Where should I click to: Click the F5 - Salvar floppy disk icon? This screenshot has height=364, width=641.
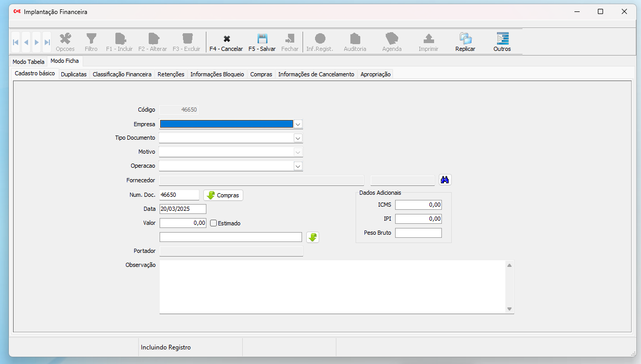click(262, 39)
